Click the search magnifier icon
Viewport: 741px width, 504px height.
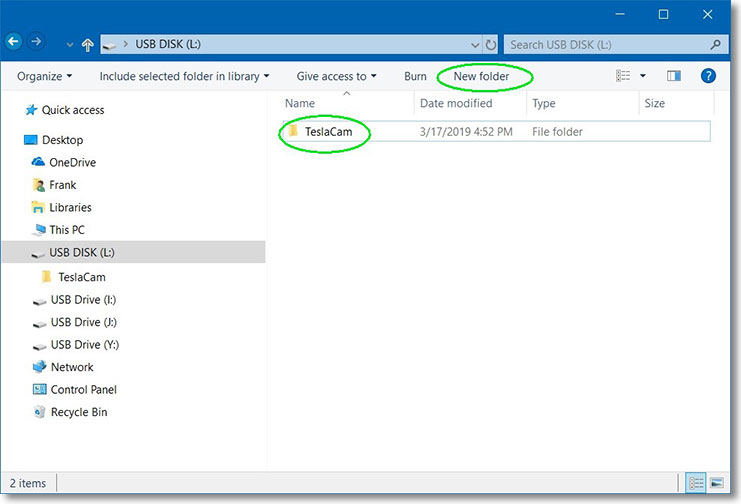click(x=715, y=45)
